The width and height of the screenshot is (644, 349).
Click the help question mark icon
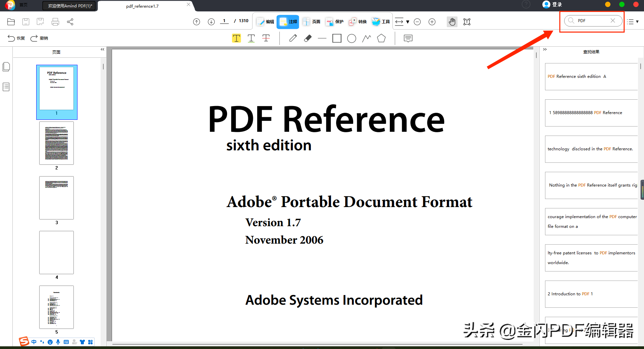(526, 4)
